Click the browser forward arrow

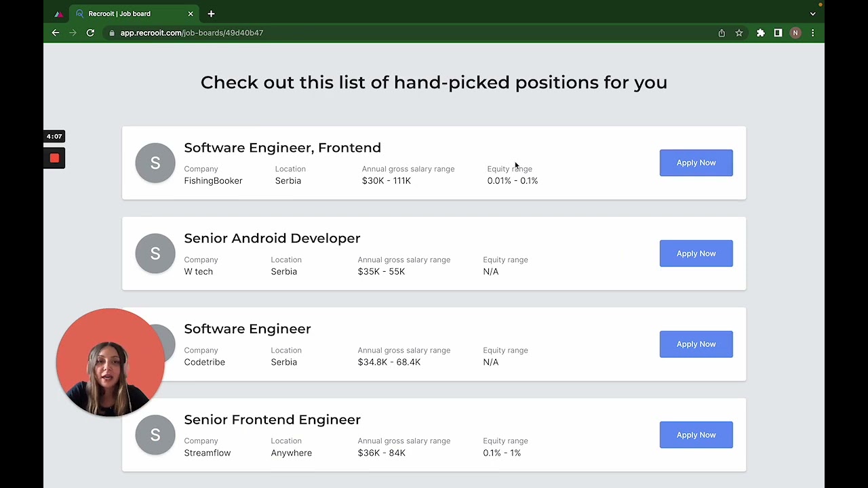point(73,33)
